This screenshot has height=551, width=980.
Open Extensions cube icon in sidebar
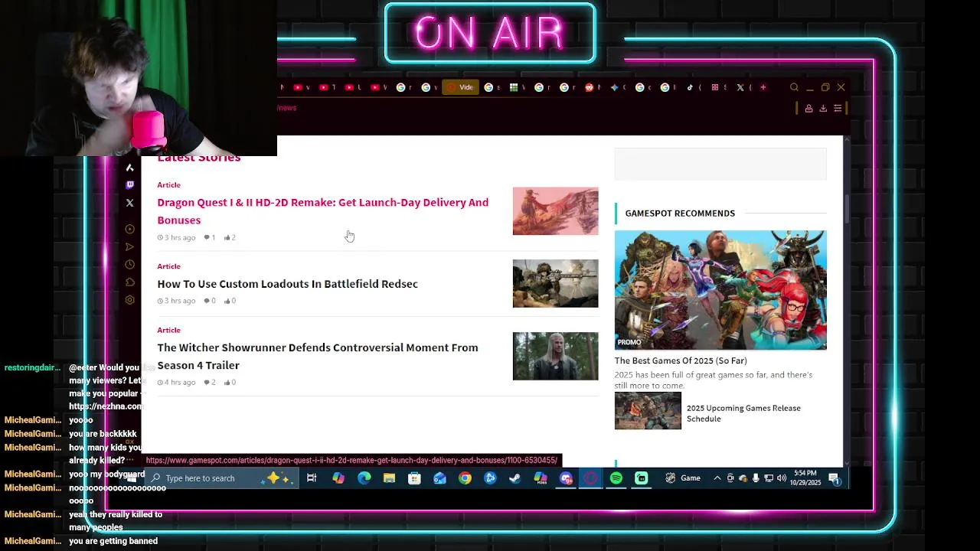point(129,282)
